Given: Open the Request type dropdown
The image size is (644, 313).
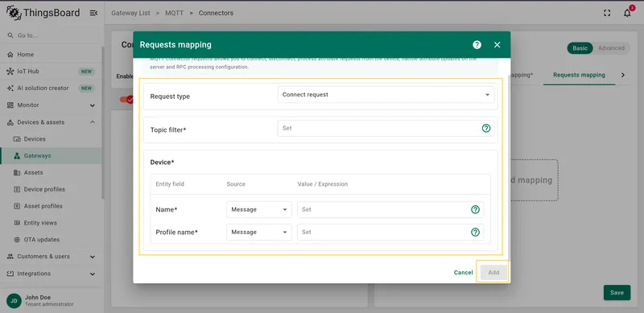Looking at the screenshot, I should coord(386,94).
